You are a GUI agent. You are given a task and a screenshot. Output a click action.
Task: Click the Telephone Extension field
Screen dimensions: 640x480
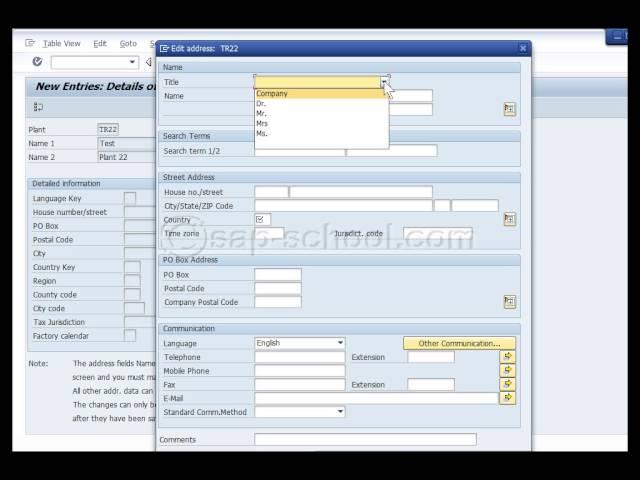coord(431,357)
